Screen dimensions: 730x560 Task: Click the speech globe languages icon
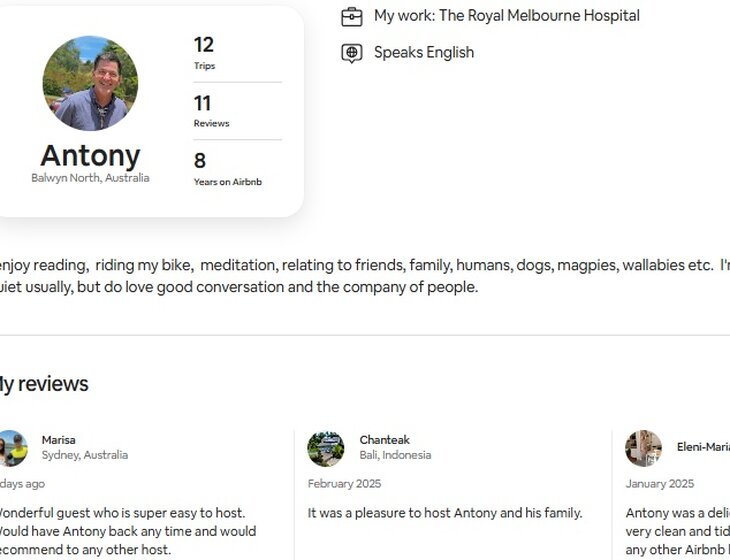pos(351,53)
